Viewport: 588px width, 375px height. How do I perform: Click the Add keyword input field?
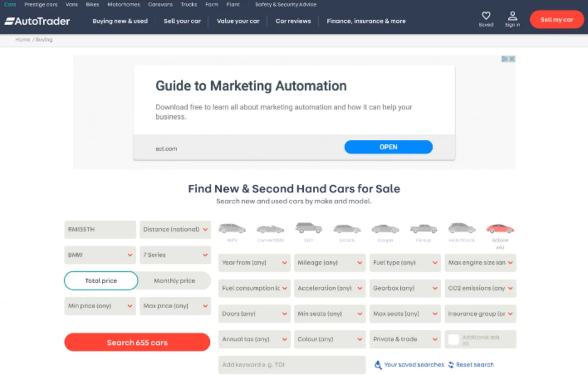point(292,365)
